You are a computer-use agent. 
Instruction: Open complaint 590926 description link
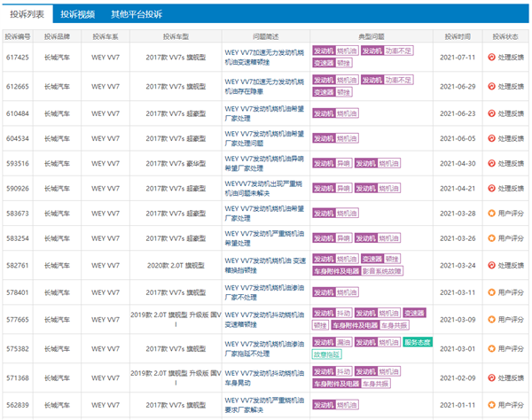pyautogui.click(x=263, y=189)
